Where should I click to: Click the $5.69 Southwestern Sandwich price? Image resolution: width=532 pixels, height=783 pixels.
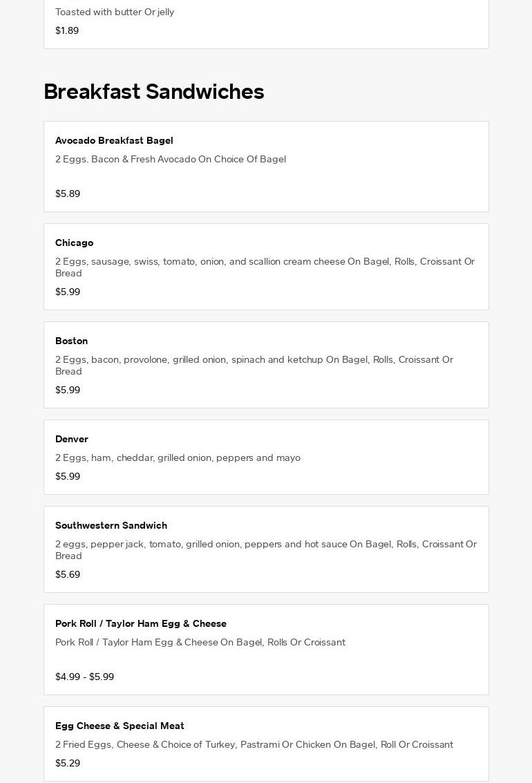[x=68, y=574]
